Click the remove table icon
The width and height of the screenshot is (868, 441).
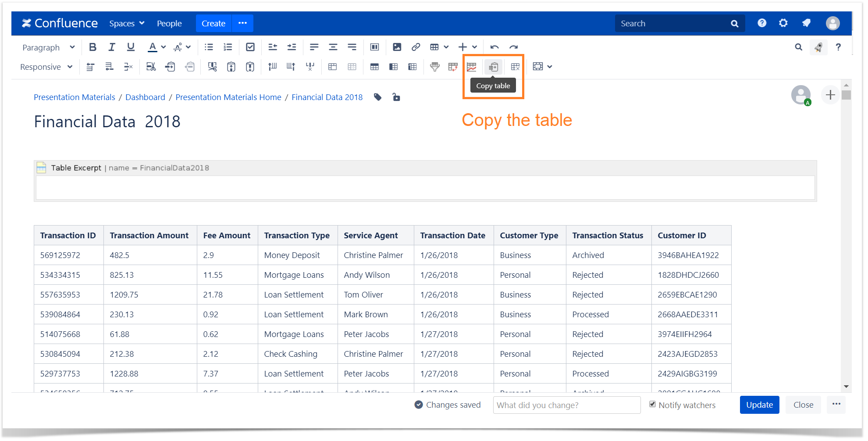[x=515, y=67]
